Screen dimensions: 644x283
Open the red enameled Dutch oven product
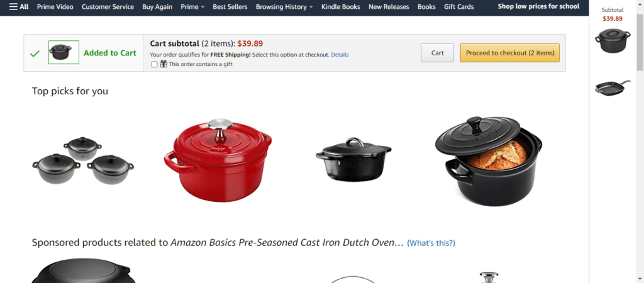218,160
